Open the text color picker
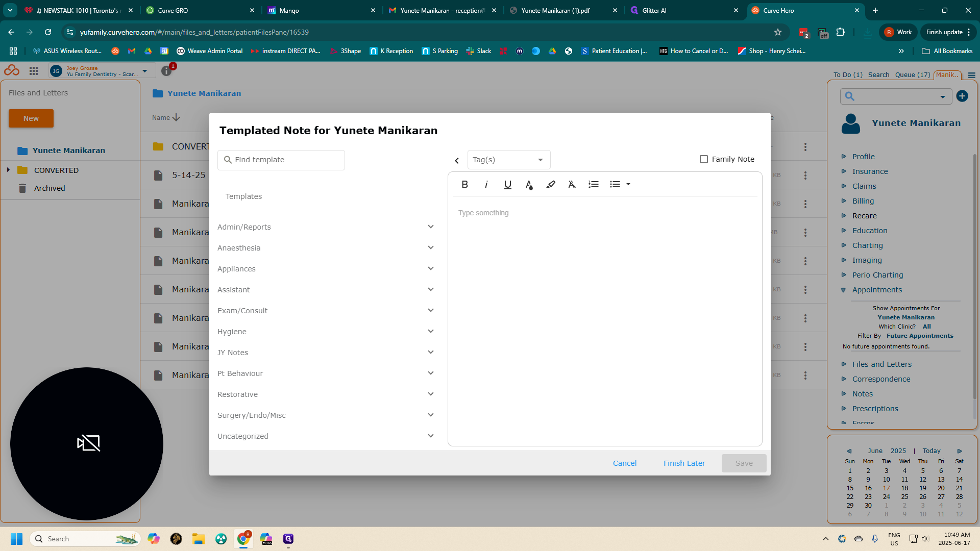980x551 pixels. (529, 185)
